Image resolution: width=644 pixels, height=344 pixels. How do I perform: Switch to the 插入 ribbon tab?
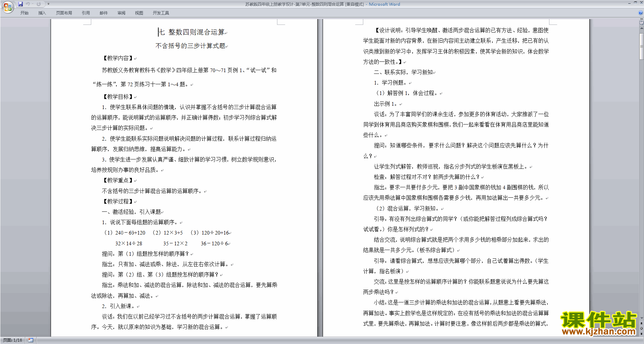click(42, 13)
